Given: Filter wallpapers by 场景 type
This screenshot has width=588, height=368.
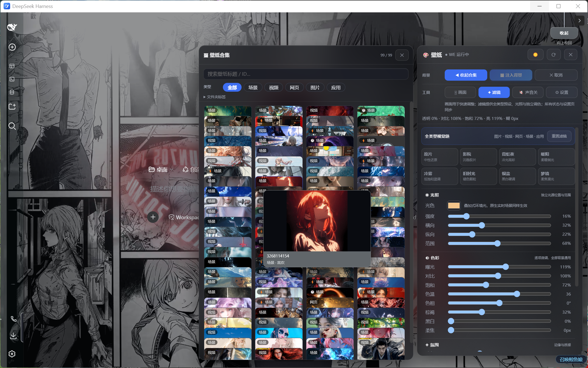Looking at the screenshot, I should point(253,88).
